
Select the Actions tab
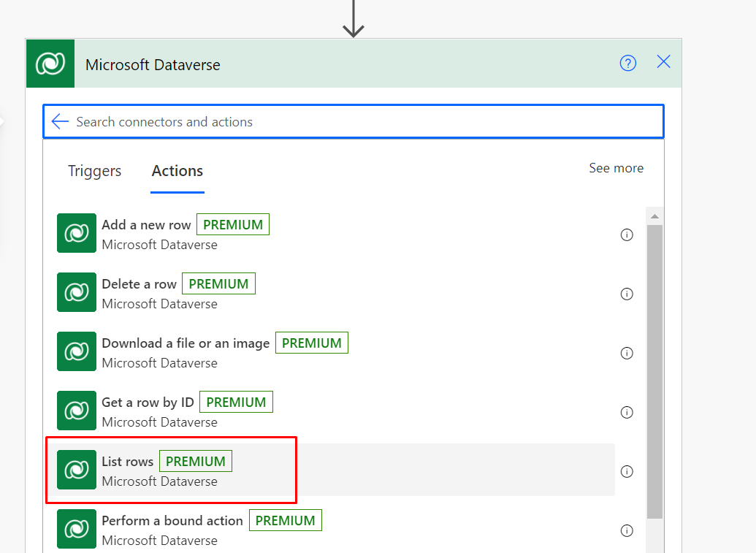[x=177, y=171]
